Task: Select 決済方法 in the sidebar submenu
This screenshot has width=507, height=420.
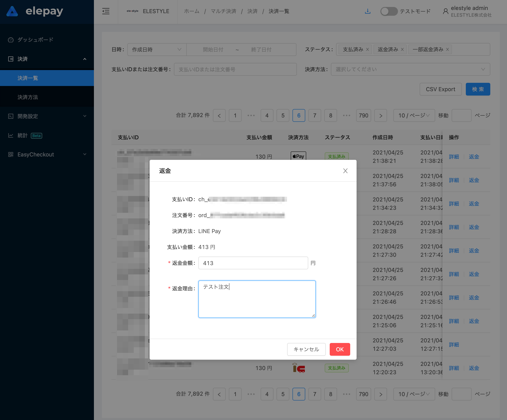Action: click(28, 97)
